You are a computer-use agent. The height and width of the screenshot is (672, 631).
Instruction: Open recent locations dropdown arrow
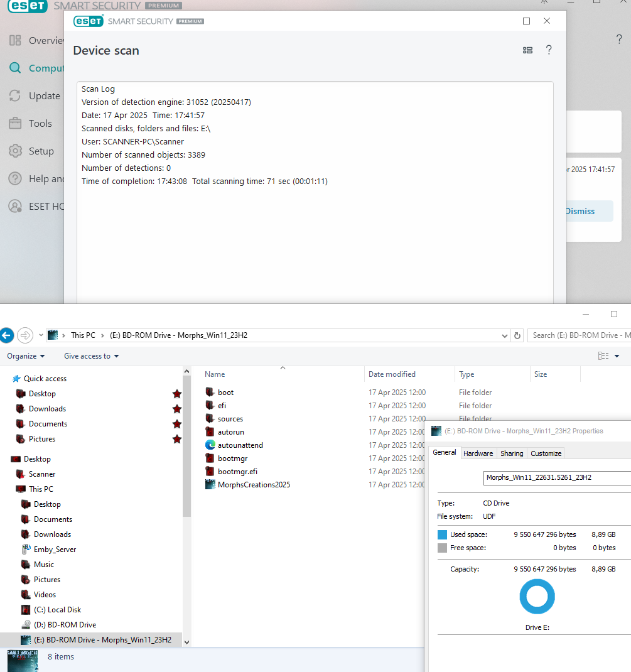click(x=41, y=335)
